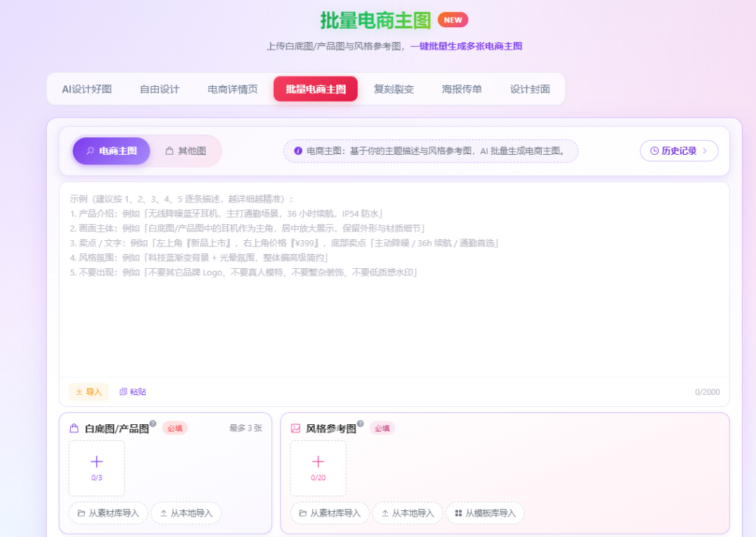Click the 导入 import button
The image size is (756, 537).
pyautogui.click(x=89, y=392)
